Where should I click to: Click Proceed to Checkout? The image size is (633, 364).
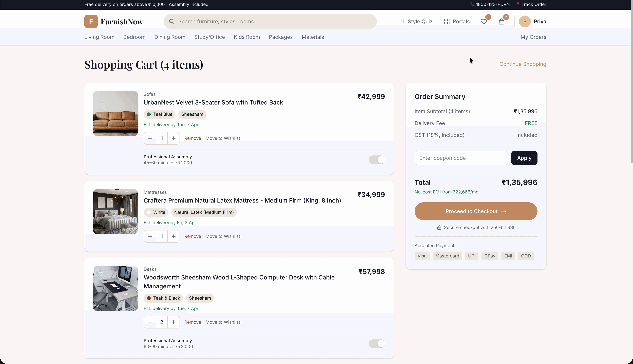pyautogui.click(x=475, y=211)
